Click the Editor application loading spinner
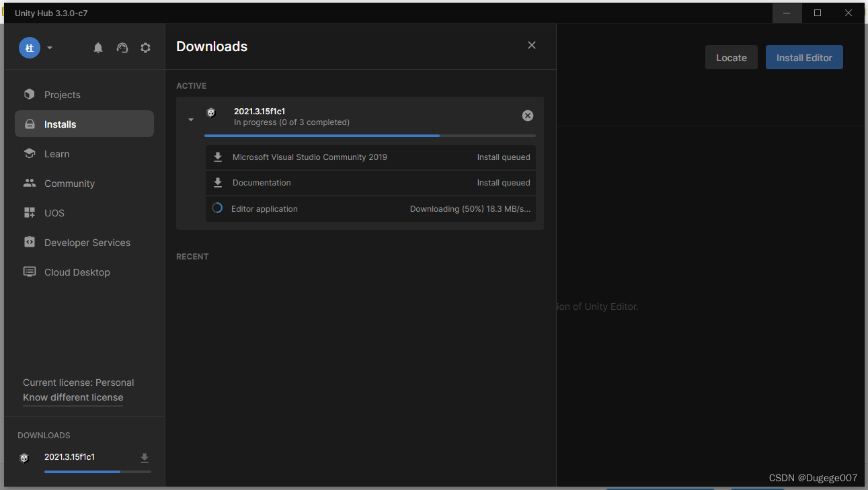 click(217, 208)
